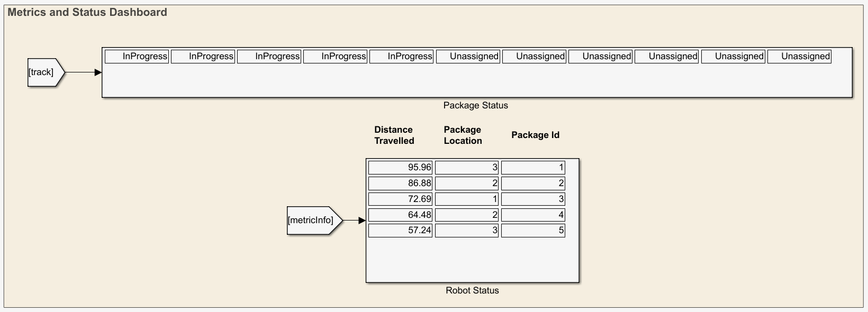Select the [metricInfo] From block
Screen dimensions: 868x312
[x=313, y=221]
